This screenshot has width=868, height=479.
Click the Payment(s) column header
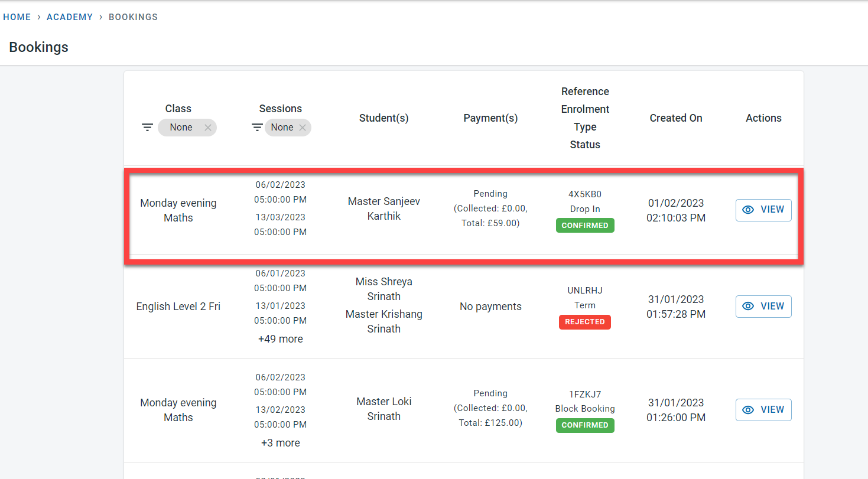[490, 118]
